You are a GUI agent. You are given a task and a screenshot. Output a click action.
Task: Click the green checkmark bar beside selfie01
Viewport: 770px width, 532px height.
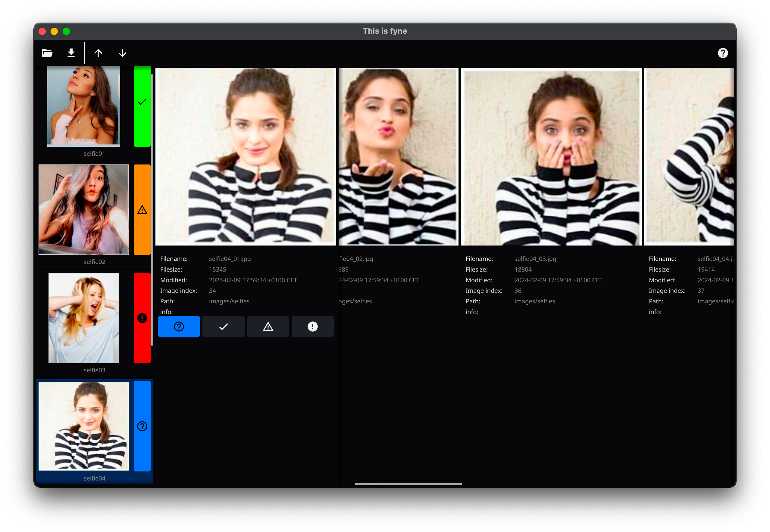(142, 106)
